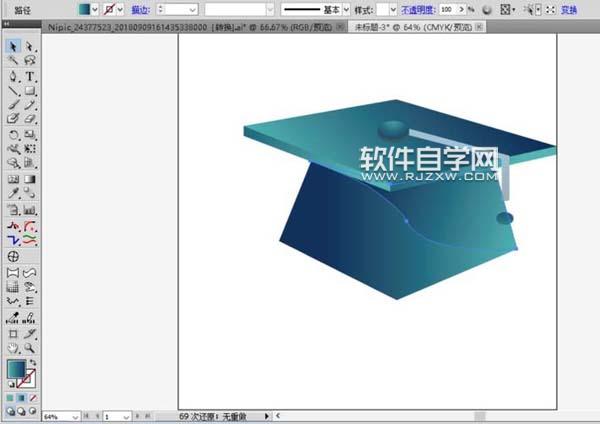
Task: Open the artboard number dropdown
Action: 126,416
